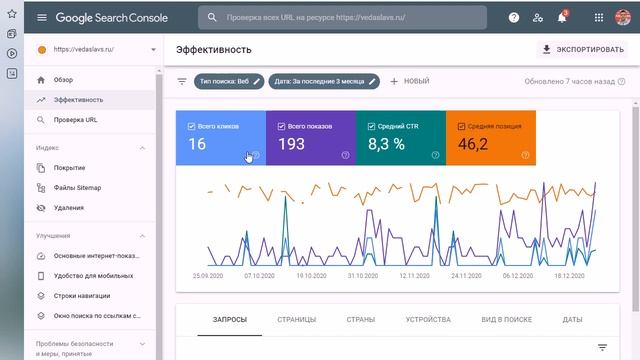Open the Google apps grid
The image size is (640, 360).
[599, 18]
